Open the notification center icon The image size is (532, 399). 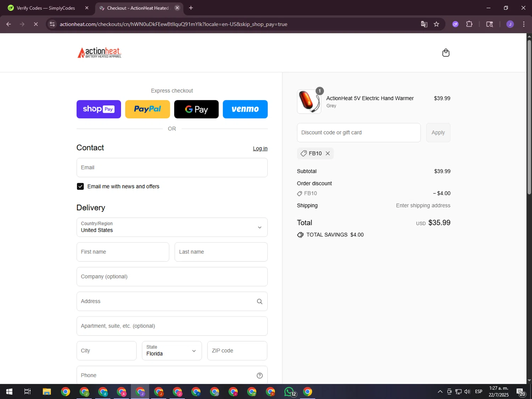521,392
